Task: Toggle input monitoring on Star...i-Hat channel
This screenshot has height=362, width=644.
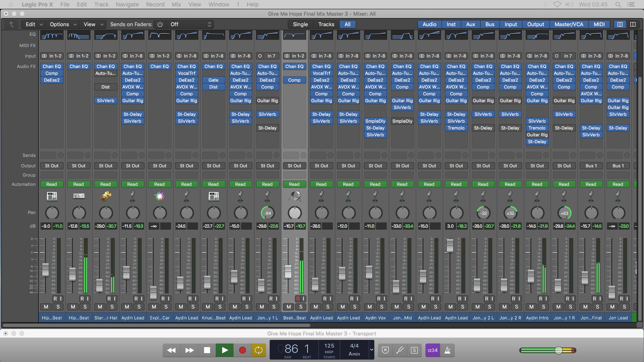Action: click(x=114, y=299)
